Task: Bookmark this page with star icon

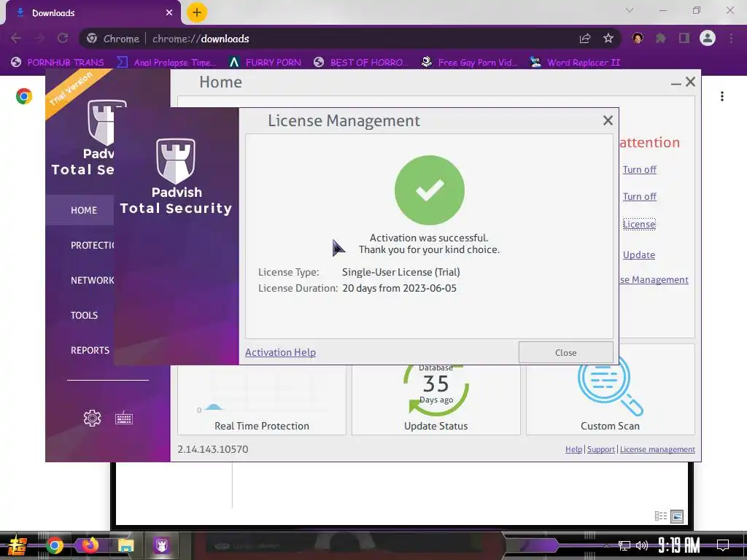Action: point(608,39)
